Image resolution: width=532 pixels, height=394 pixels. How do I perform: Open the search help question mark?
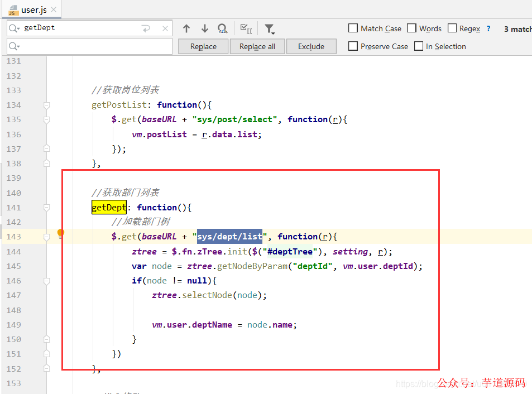click(488, 28)
